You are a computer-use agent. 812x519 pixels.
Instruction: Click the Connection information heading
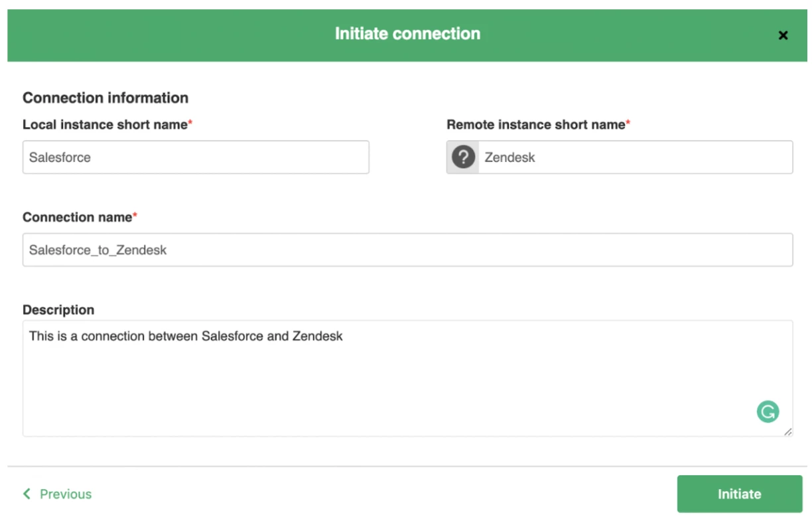pos(105,98)
